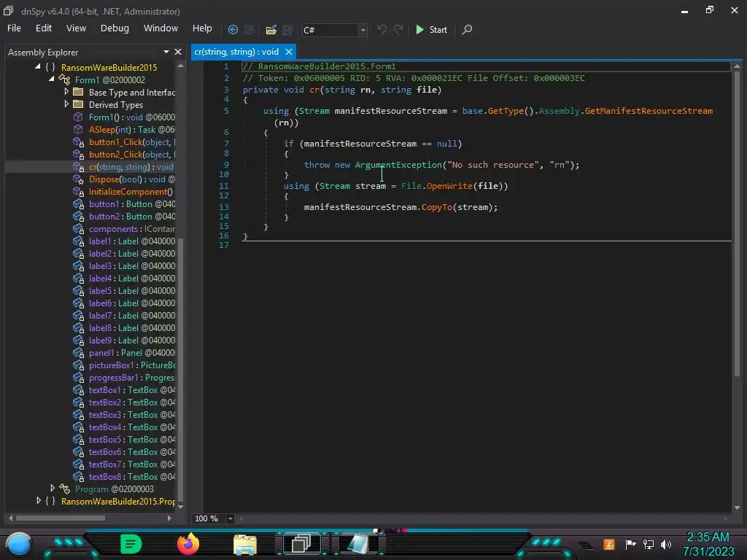Open the Window menu
747x560 pixels.
(x=160, y=28)
